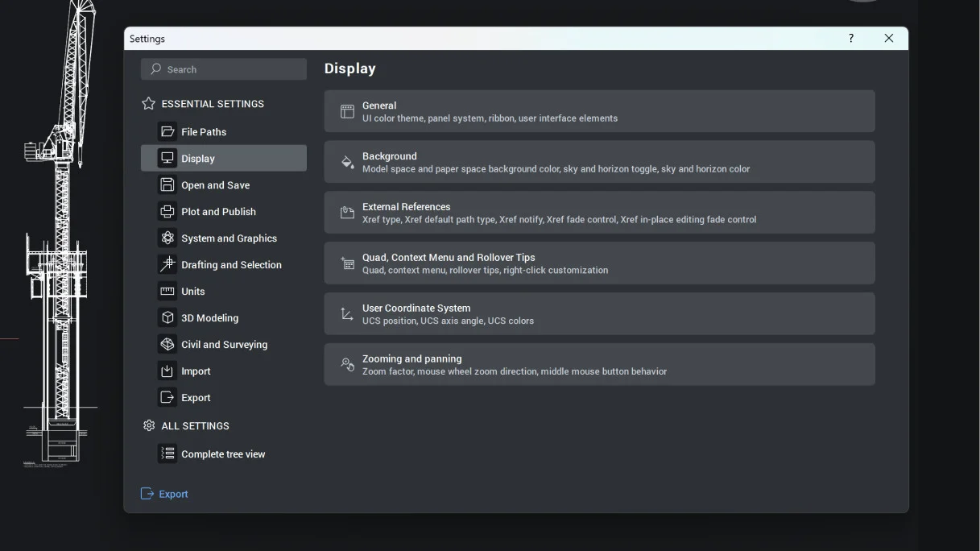Select the Display category in sidebar

224,158
